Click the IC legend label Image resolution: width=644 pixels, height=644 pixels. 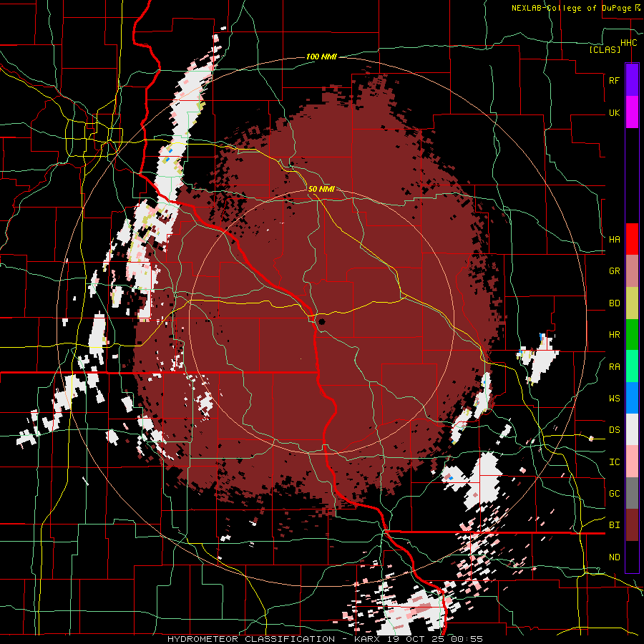(x=614, y=462)
